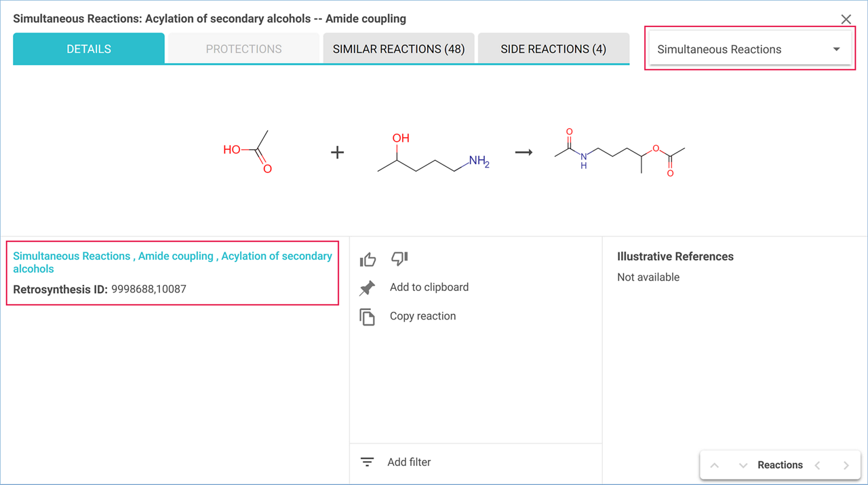Click the thumbs up icon
Viewport: 868px width, 485px height.
pyautogui.click(x=368, y=259)
